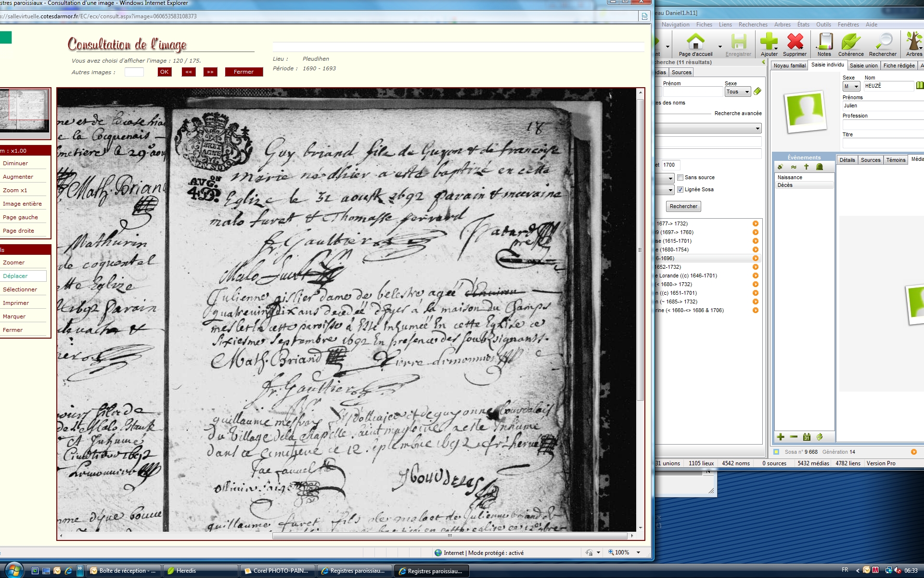
Task: Enable the Sans source checkbox
Action: click(680, 178)
